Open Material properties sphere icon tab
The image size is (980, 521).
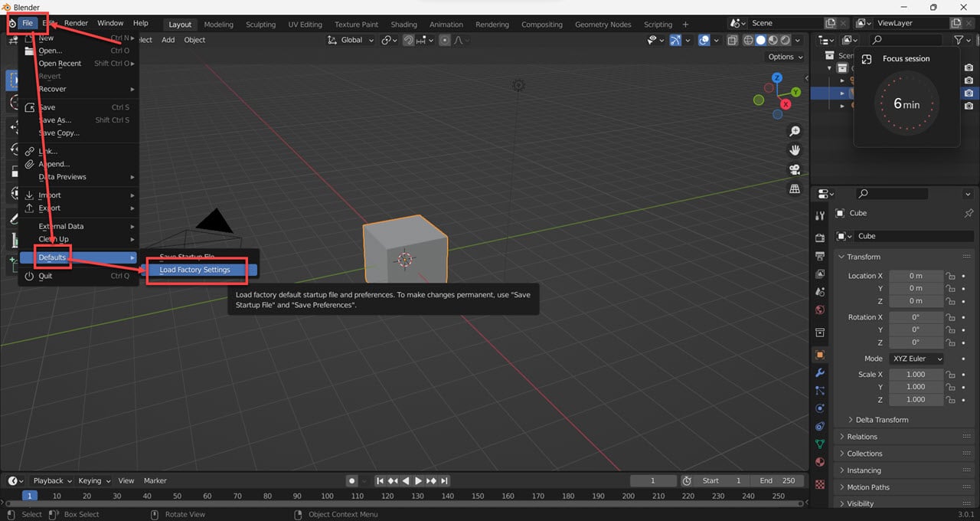(820, 462)
